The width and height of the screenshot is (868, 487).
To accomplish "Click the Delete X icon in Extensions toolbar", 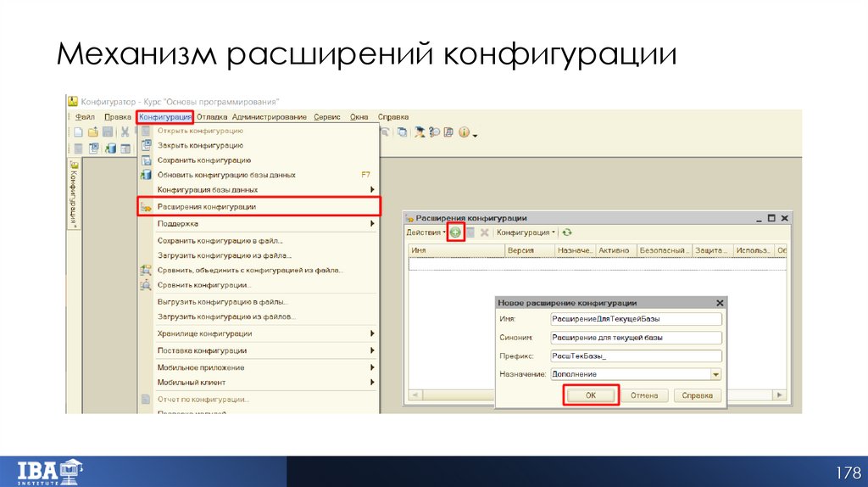I will [484, 232].
